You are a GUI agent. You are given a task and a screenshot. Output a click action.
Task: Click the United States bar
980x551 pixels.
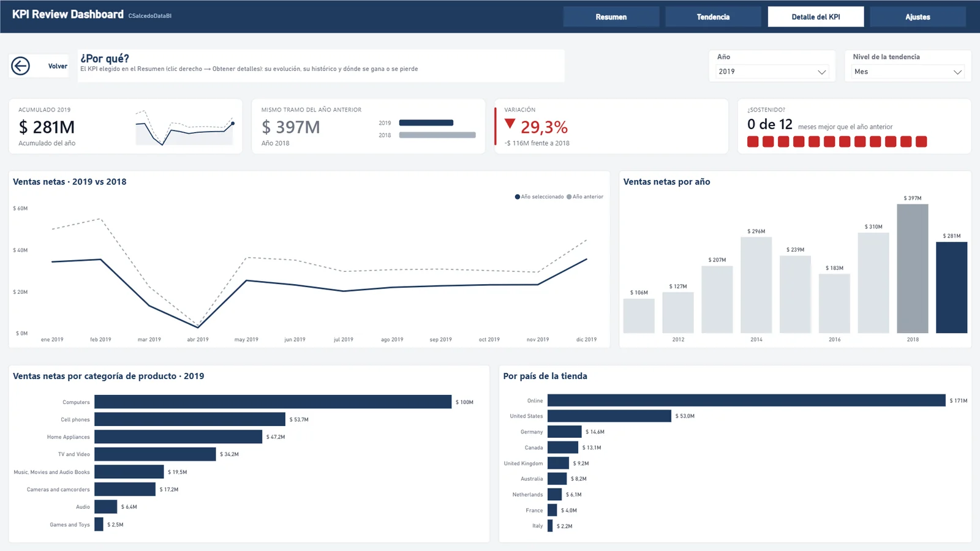coord(609,416)
